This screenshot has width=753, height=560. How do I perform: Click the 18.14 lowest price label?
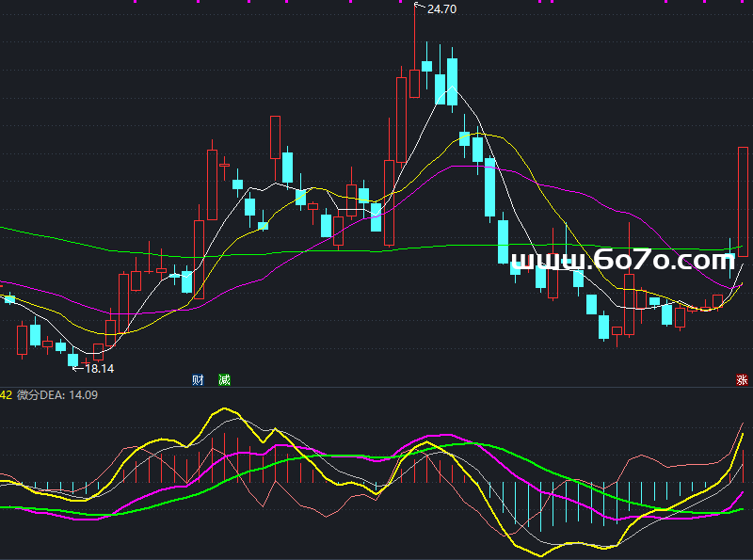click(x=99, y=369)
